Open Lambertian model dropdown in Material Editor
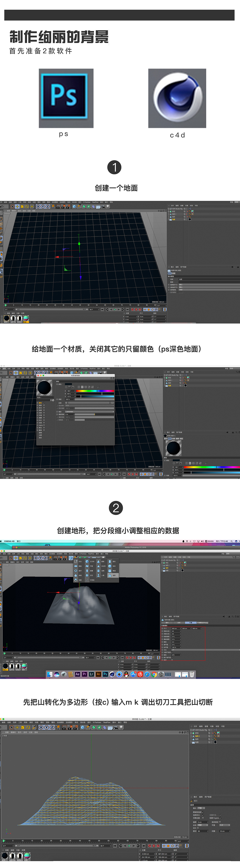This screenshot has width=240, height=868. (90, 412)
